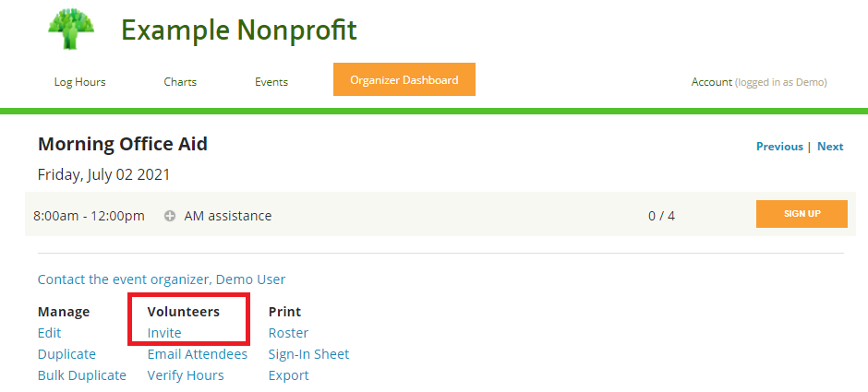The image size is (868, 392).
Task: Invite volunteers to the event
Action: click(164, 333)
